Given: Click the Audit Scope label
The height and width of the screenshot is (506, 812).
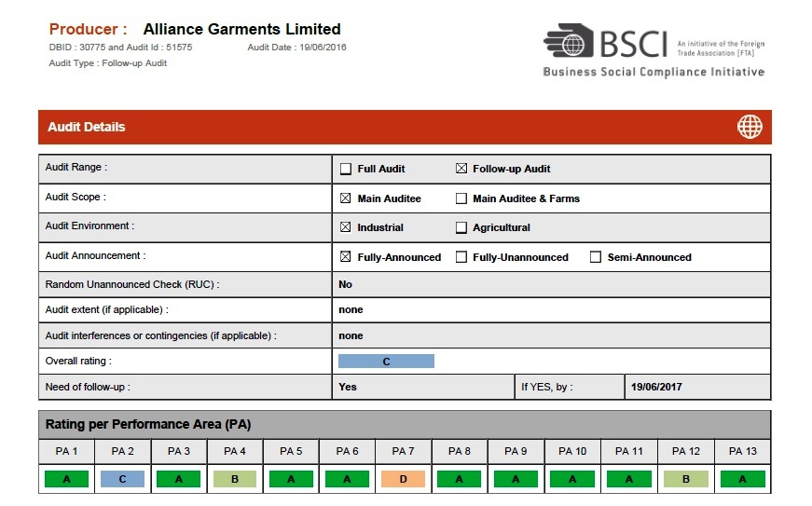Looking at the screenshot, I should pos(76,197).
